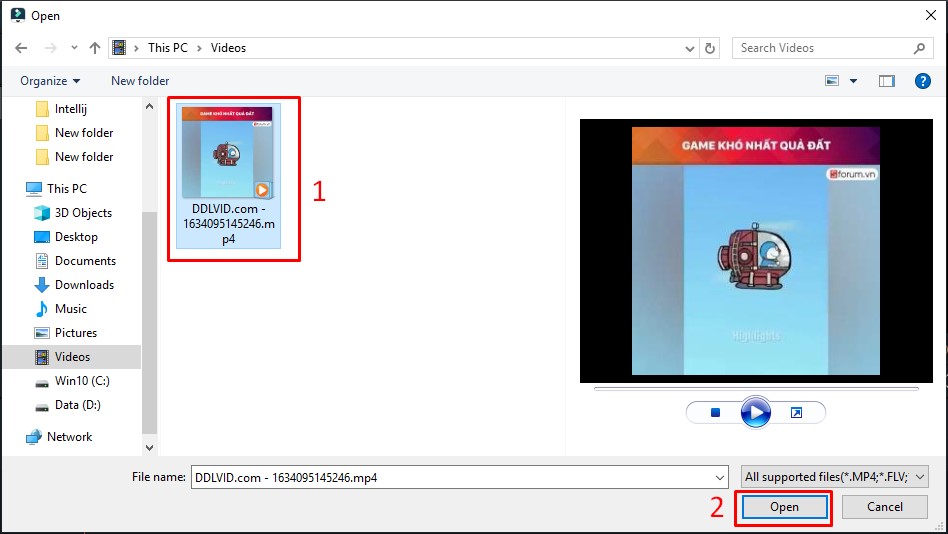Expand the address bar history dropdown
This screenshot has width=948, height=534.
(x=690, y=48)
